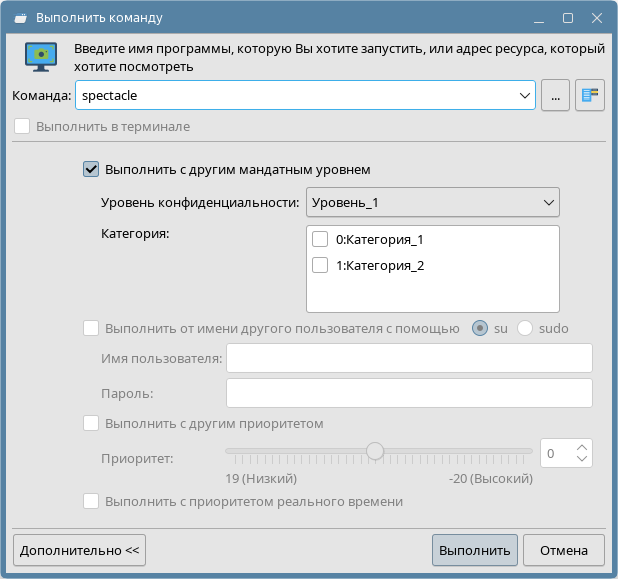Click the Spectacle monitor icon
This screenshot has height=579, width=618.
[x=41, y=58]
